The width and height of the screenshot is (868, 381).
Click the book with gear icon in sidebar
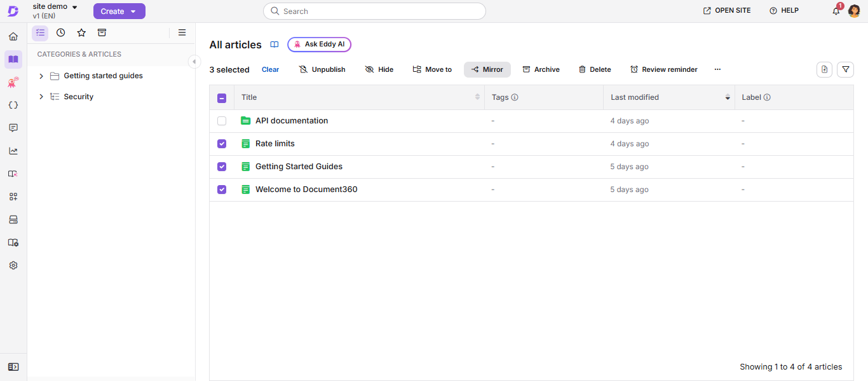pos(13,242)
